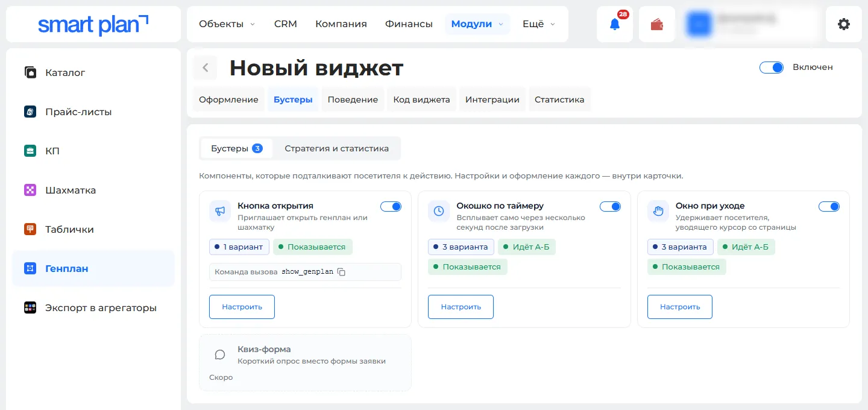The width and height of the screenshot is (868, 410).
Task: Open Шахматка in the sidebar
Action: (93, 190)
